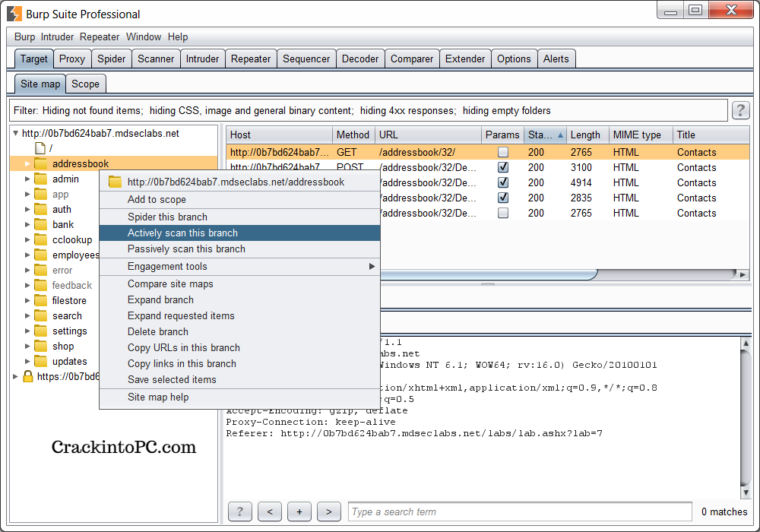760x532 pixels.
Task: Choose Copy URLs in this branch
Action: point(239,348)
